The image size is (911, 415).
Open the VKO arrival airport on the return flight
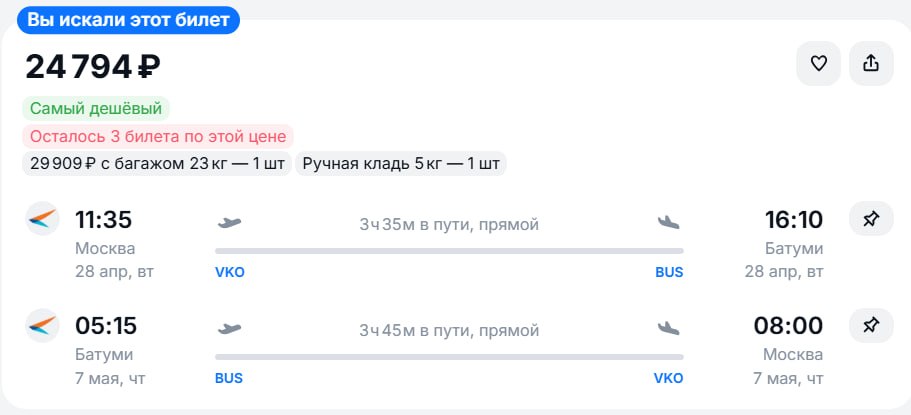point(668,379)
